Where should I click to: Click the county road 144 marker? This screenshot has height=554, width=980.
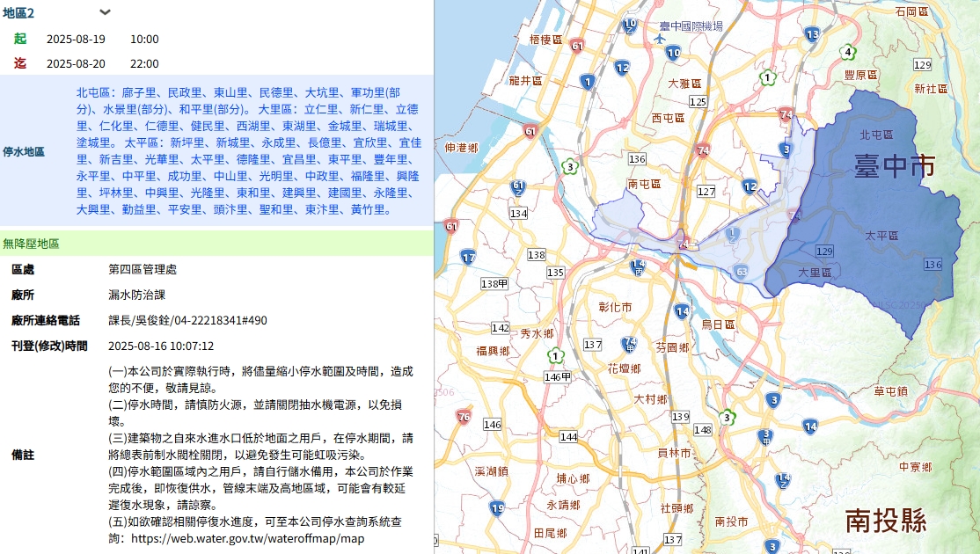[568, 437]
